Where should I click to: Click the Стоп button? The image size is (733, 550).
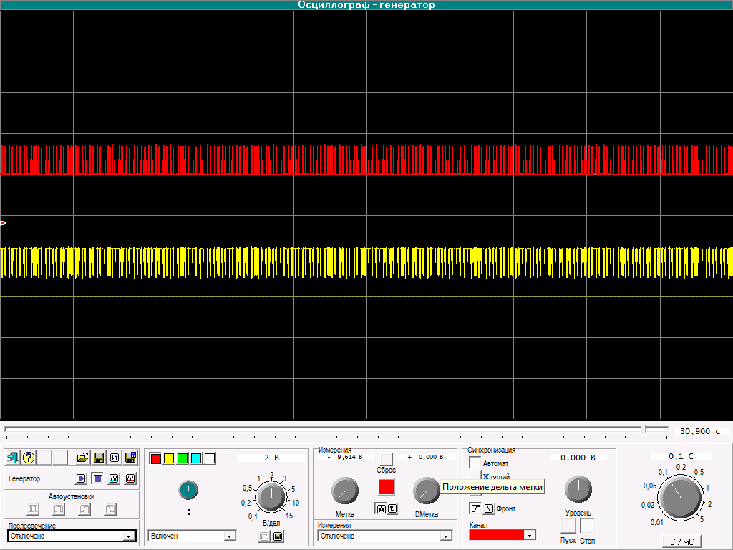[587, 526]
